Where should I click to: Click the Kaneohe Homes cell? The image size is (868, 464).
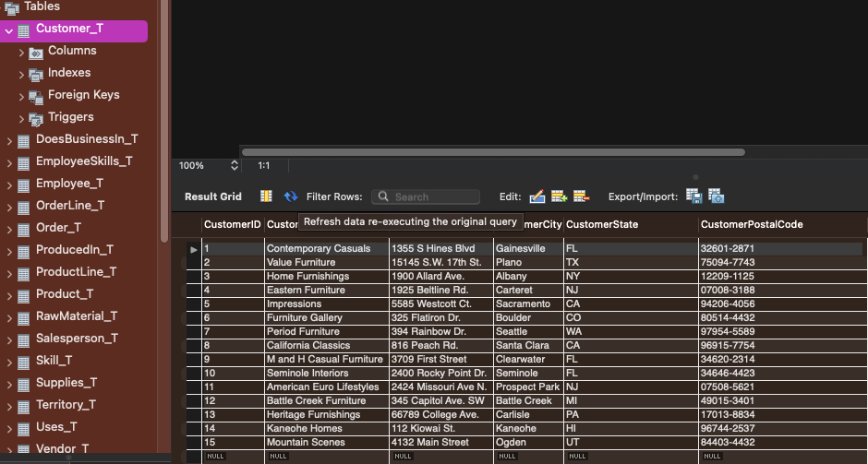point(327,428)
